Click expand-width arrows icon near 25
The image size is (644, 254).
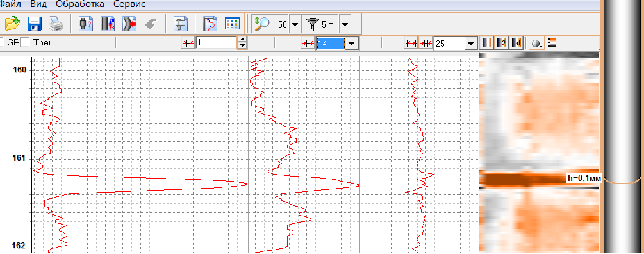click(411, 43)
